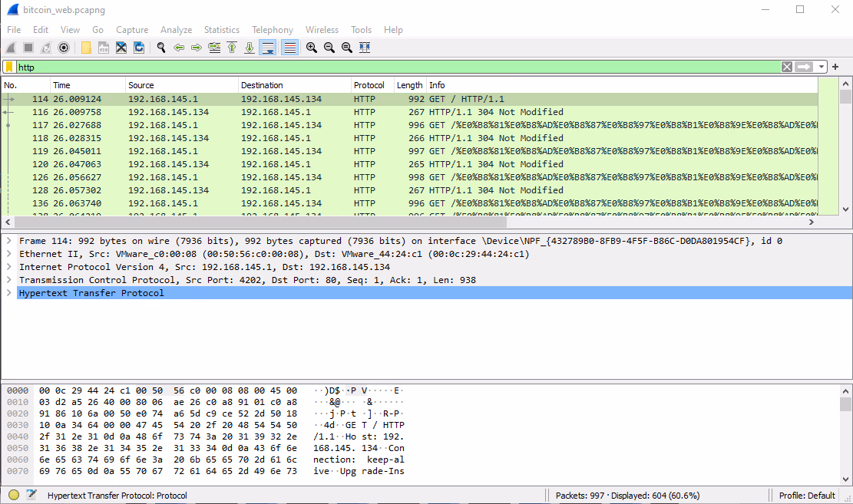The width and height of the screenshot is (853, 504).
Task: Sort by the Source column header
Action: pos(182,85)
